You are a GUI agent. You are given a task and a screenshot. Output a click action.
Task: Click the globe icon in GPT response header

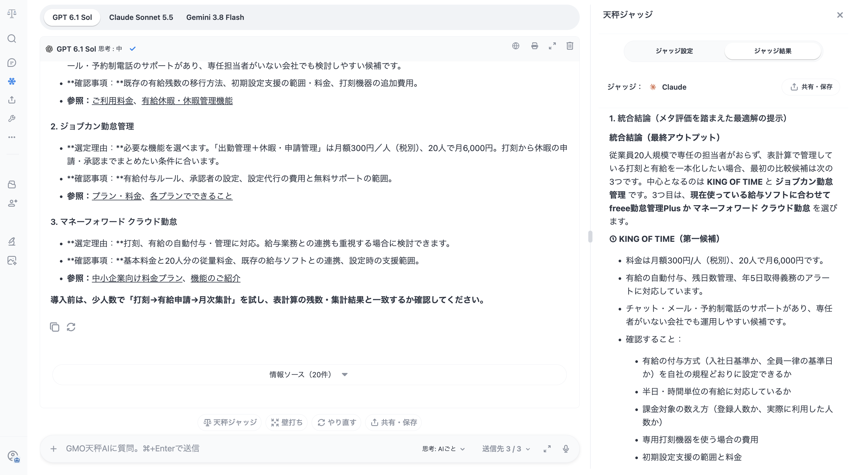[x=516, y=46]
